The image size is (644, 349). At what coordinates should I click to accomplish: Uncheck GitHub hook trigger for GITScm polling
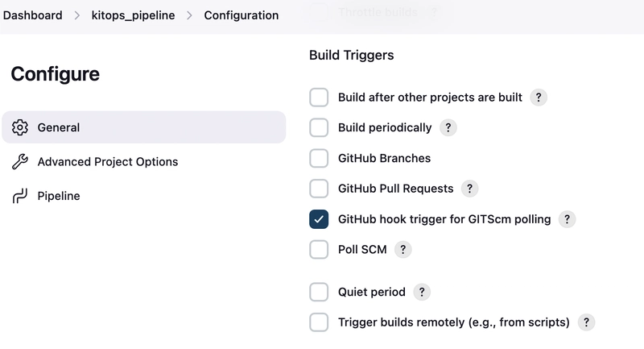[x=319, y=219]
